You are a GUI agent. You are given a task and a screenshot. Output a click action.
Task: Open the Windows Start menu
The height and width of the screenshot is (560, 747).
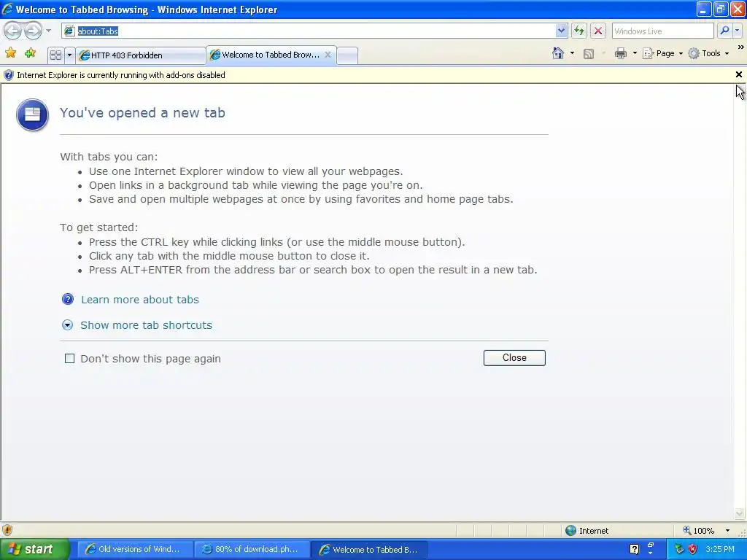pos(35,550)
